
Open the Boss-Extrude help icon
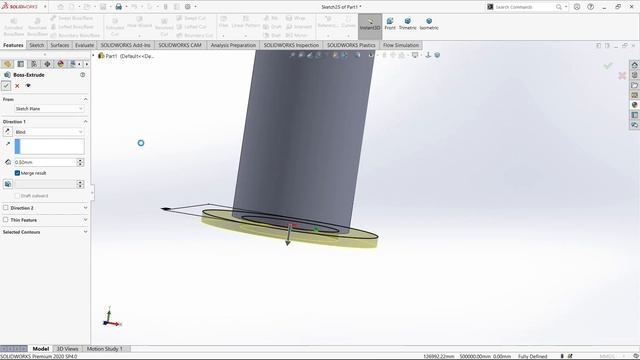pyautogui.click(x=82, y=75)
